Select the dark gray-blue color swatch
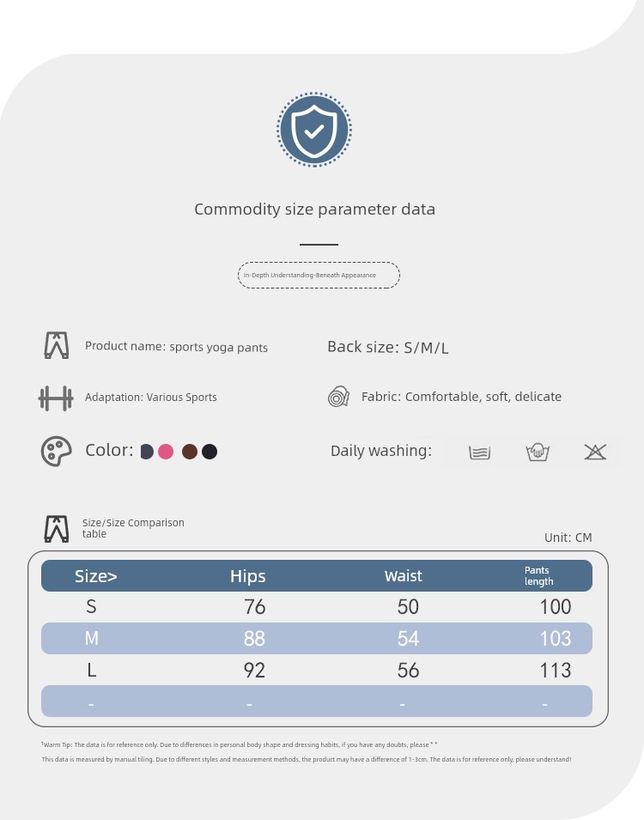The image size is (644, 820). point(147,452)
